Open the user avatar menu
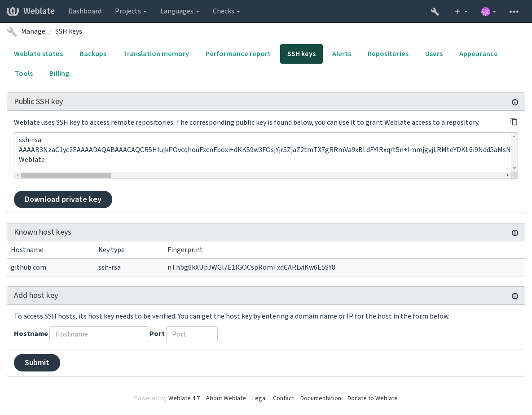532x415 pixels. [488, 12]
